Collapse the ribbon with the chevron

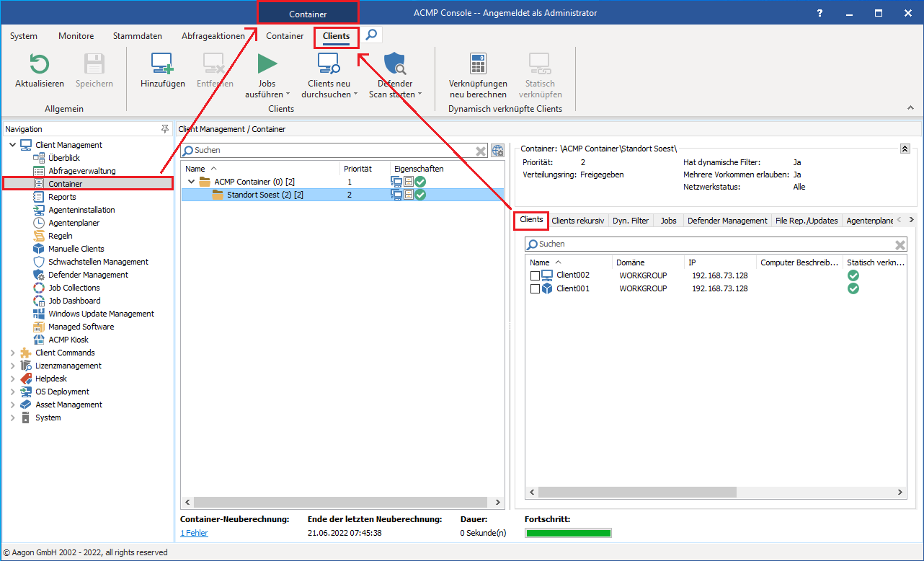coord(910,107)
